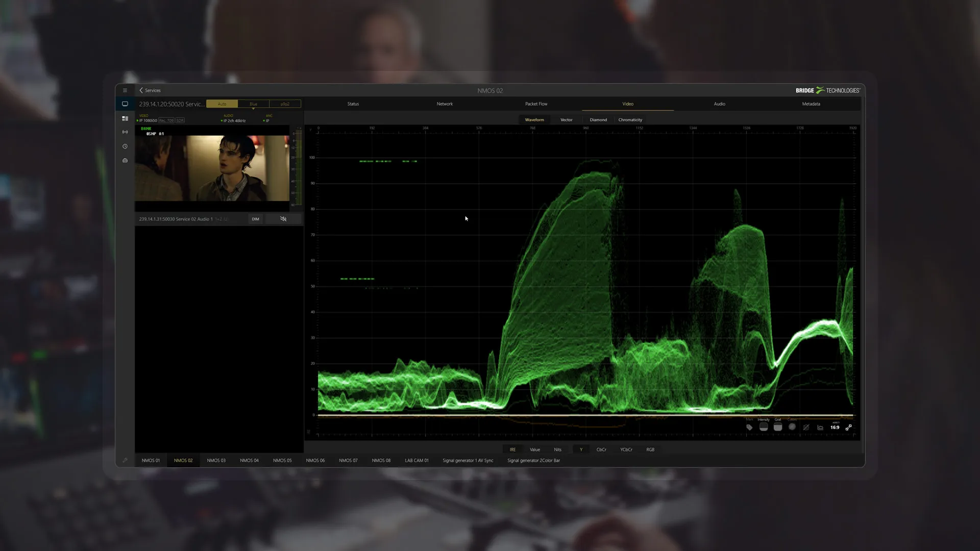Select the monitor view sidebar icon

[125, 104]
